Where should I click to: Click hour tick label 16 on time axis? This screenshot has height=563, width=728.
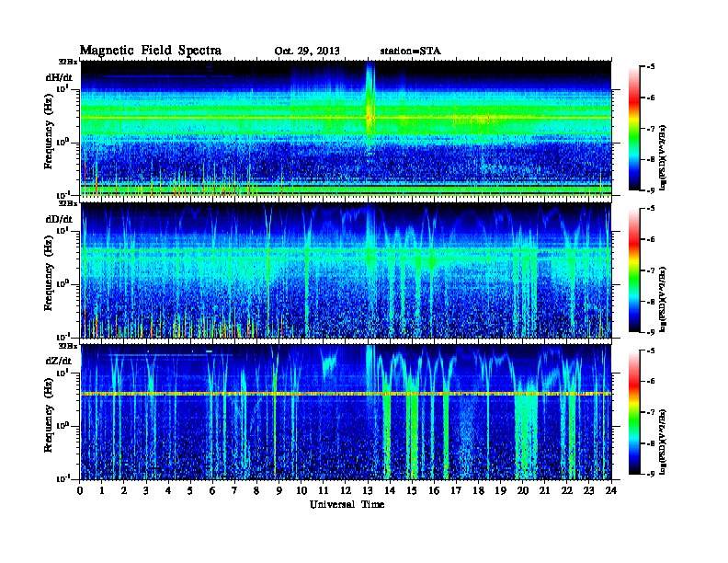[x=434, y=490]
